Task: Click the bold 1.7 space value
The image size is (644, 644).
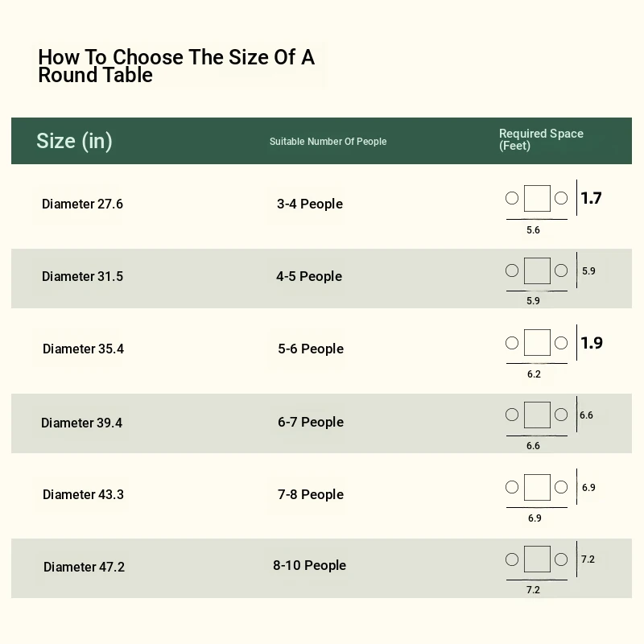Action: 591,198
